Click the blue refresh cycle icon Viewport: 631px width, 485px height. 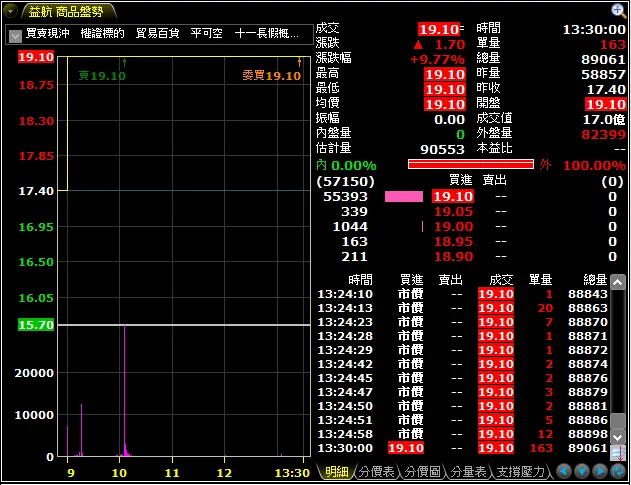coord(618,471)
